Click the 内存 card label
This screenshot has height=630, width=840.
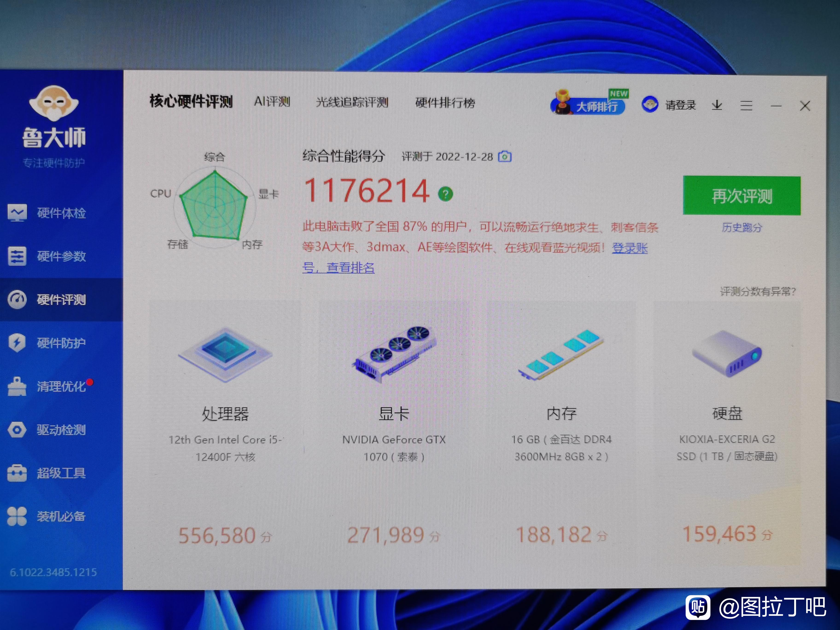pos(561,413)
